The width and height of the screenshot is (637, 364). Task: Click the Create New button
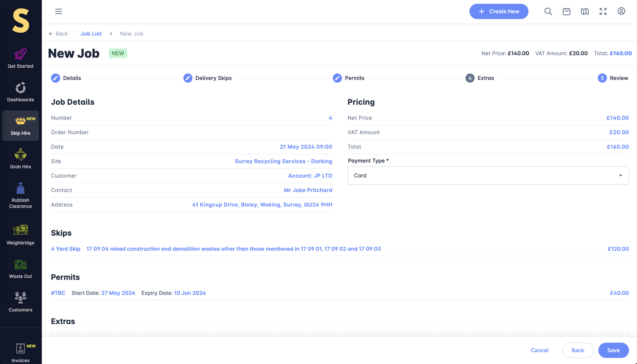coord(498,11)
